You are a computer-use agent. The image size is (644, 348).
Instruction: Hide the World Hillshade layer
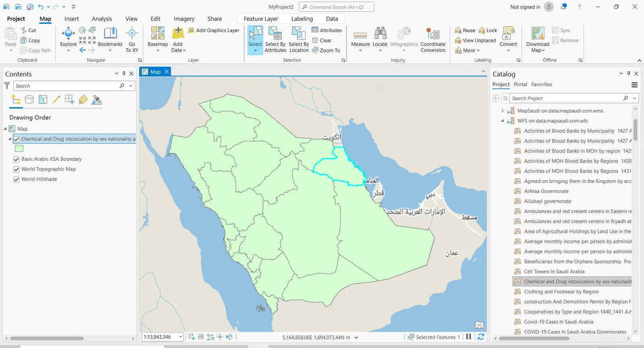pos(17,179)
